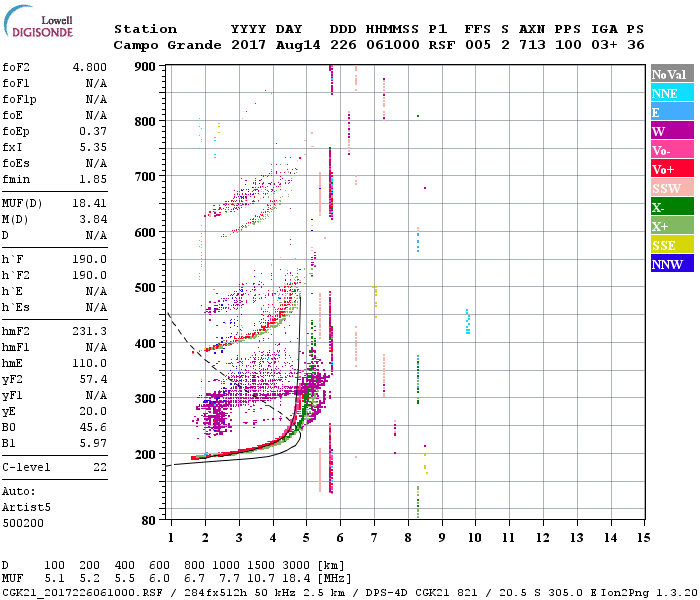
Task: Click the 900 km y-axis label
Action: [x=145, y=67]
